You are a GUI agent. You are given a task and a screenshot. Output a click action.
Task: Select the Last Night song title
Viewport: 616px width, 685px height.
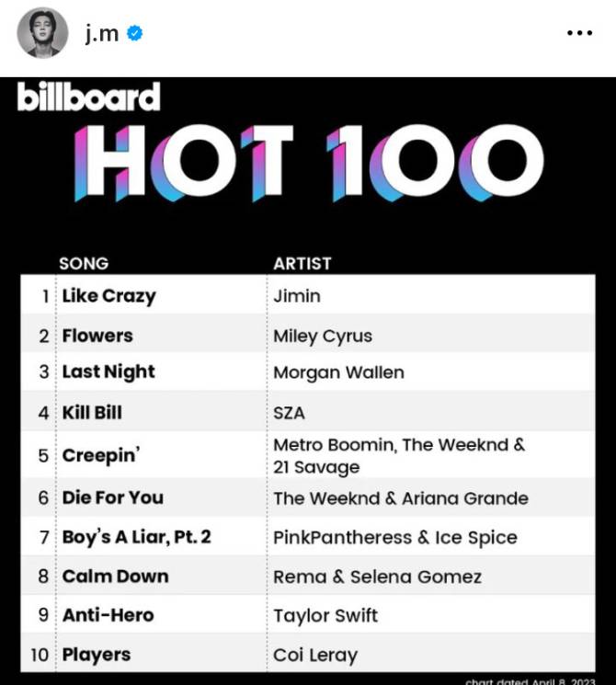(x=108, y=372)
